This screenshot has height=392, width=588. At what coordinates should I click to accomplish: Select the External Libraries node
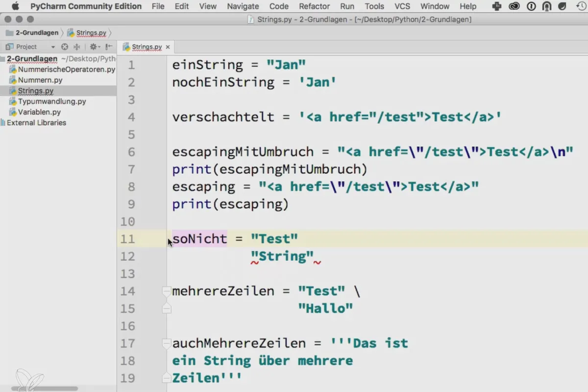point(33,123)
